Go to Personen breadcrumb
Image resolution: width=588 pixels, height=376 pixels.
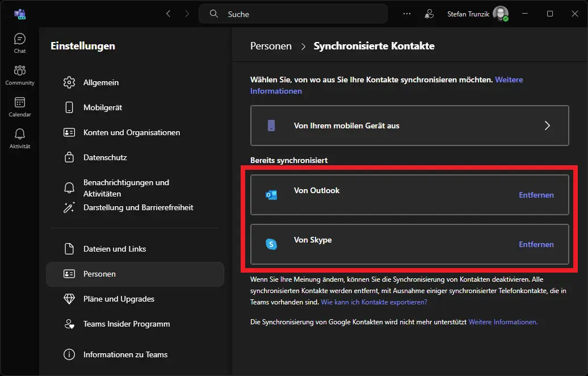(271, 46)
